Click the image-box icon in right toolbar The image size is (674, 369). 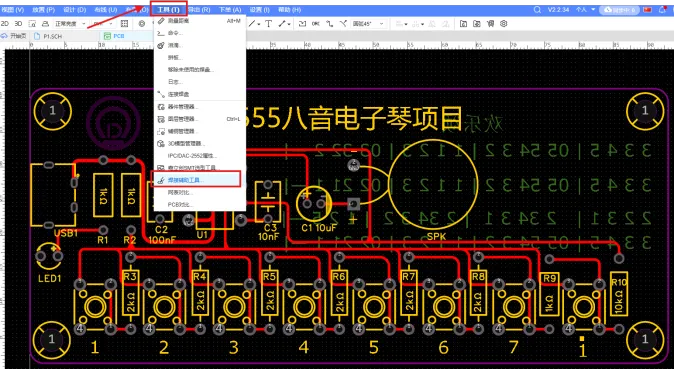477,24
